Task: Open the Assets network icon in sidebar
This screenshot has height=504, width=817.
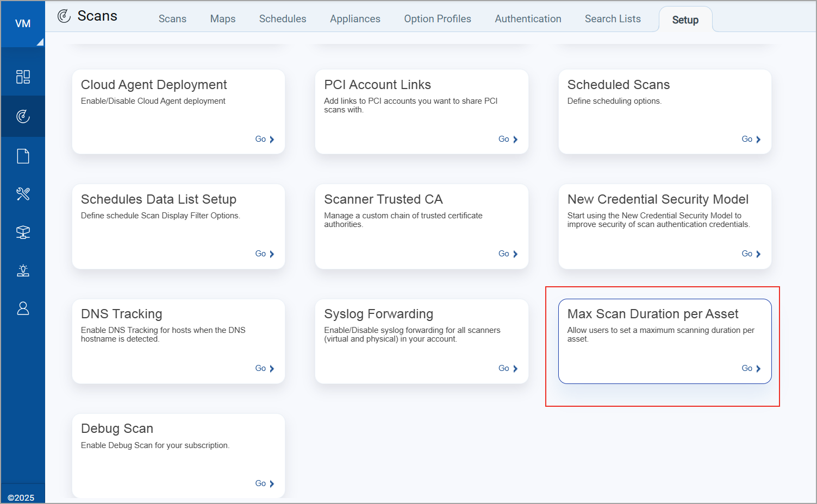Action: coord(23,232)
